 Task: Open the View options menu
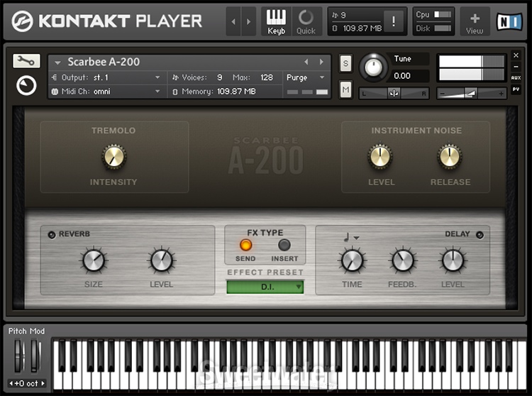tap(475, 23)
